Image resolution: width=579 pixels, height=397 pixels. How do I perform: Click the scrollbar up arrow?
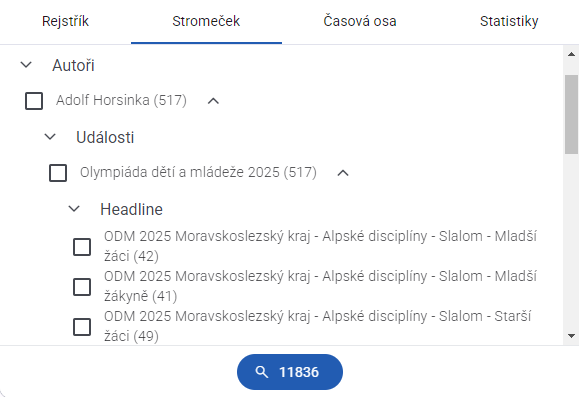pyautogui.click(x=571, y=54)
